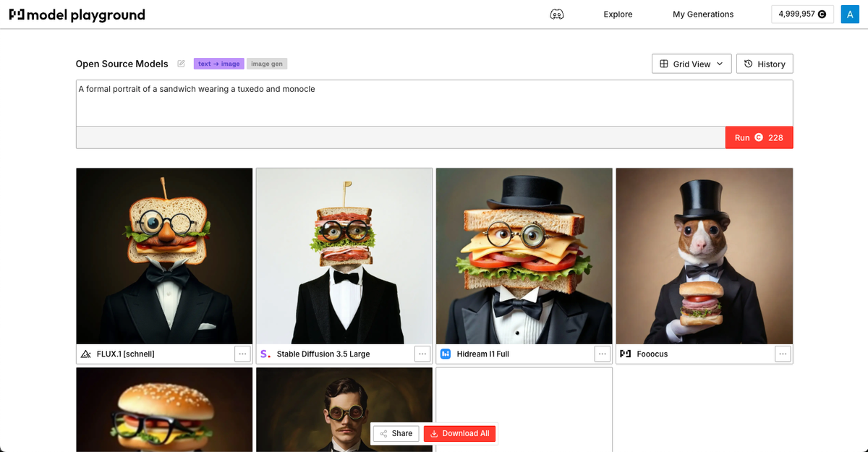Open the History panel

(765, 64)
